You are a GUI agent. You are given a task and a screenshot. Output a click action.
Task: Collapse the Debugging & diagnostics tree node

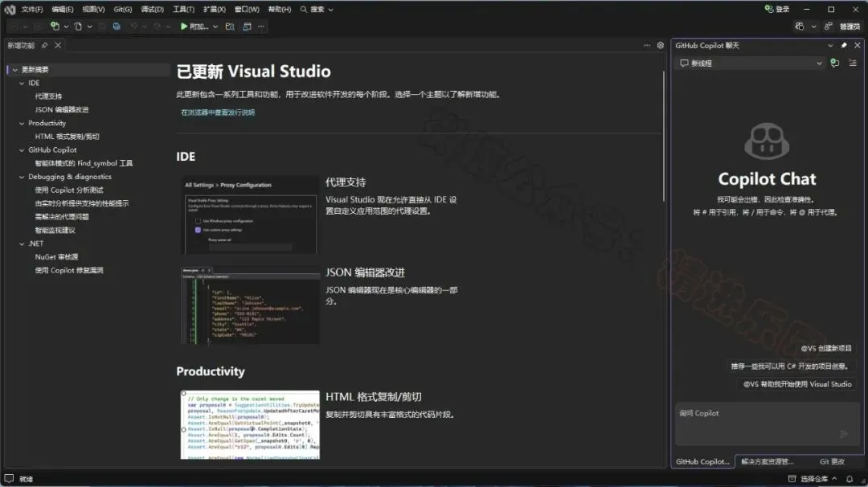pos(22,177)
